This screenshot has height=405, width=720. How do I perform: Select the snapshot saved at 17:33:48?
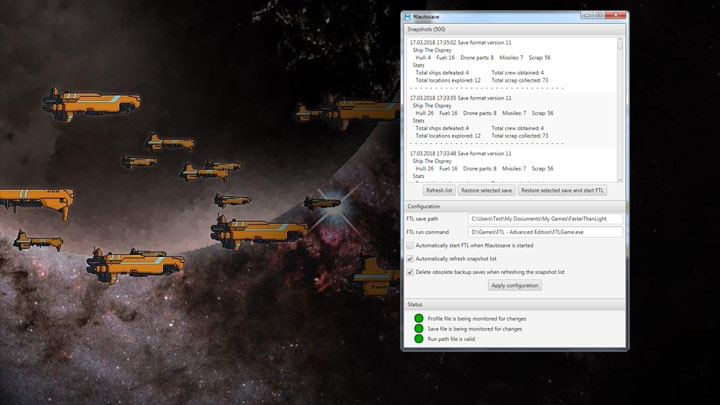(512, 165)
